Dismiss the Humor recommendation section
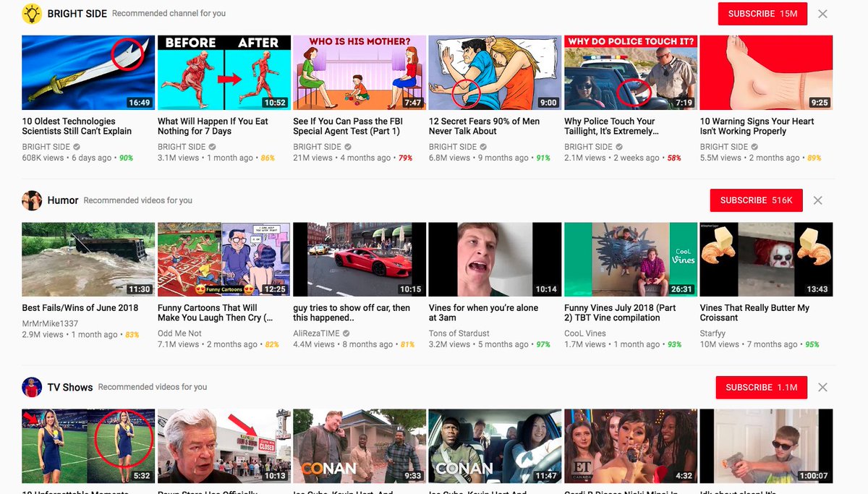Viewport: 868px width, 494px height. (x=818, y=200)
